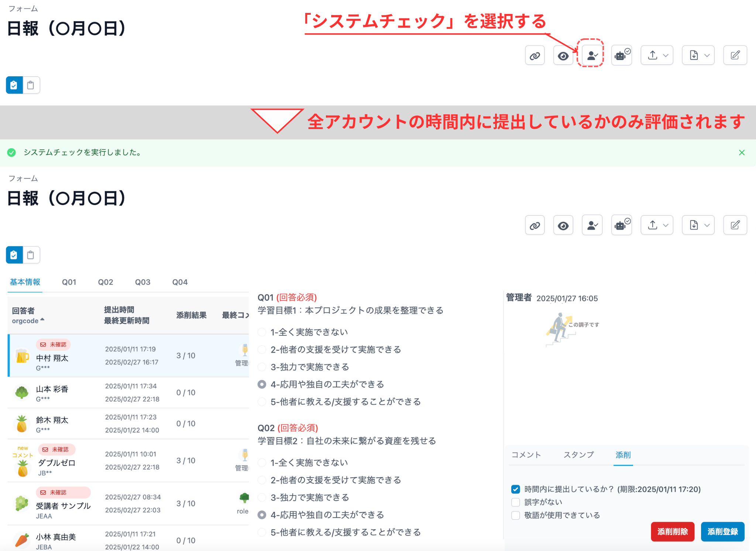Select the clipboard view icon
Screen dimensions: 756x551
coord(31,255)
